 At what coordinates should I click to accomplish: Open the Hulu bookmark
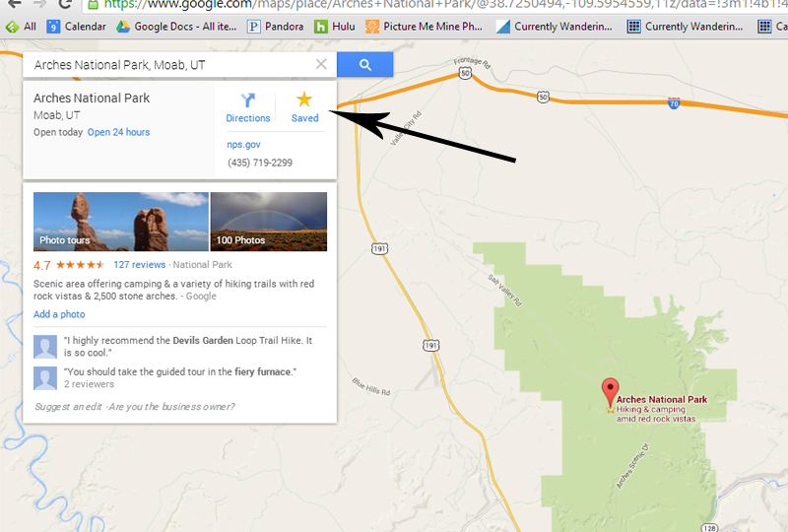click(x=334, y=27)
